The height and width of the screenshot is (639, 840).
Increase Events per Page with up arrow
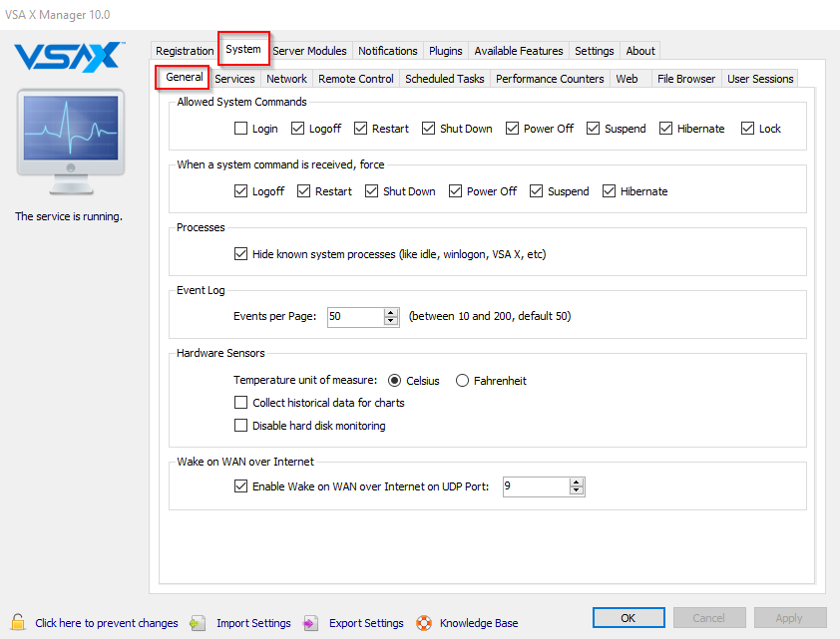391,313
